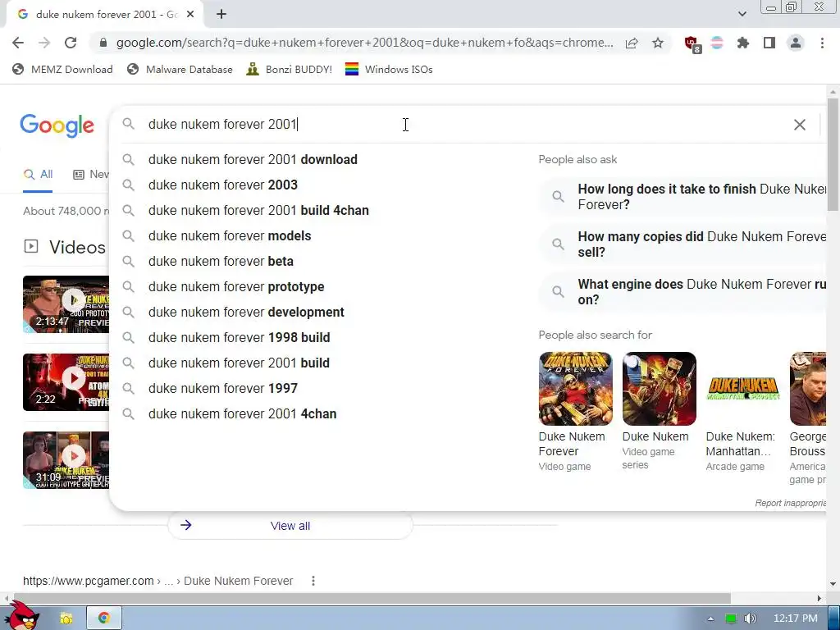Viewport: 840px width, 630px height.
Task: Open the 12:17 PM taskbar clock
Action: click(x=796, y=619)
